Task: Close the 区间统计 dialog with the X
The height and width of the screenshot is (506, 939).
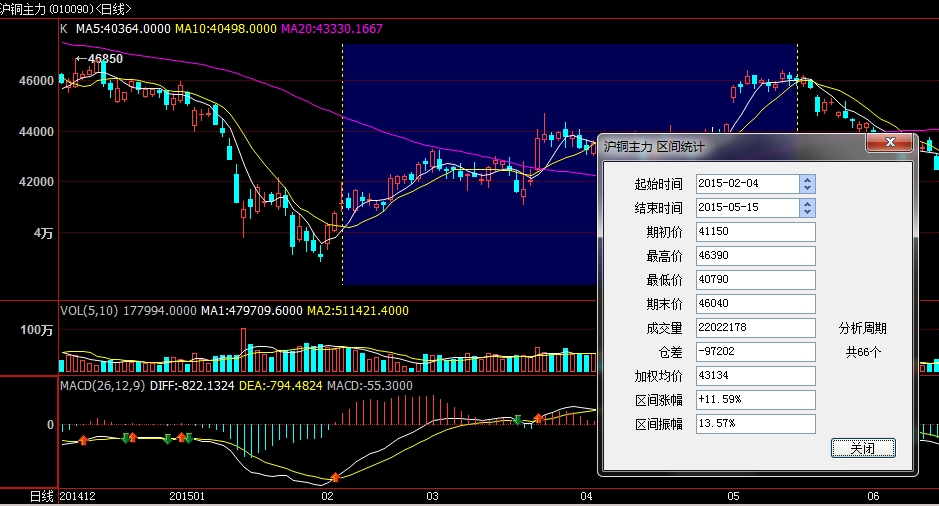Action: (x=888, y=145)
